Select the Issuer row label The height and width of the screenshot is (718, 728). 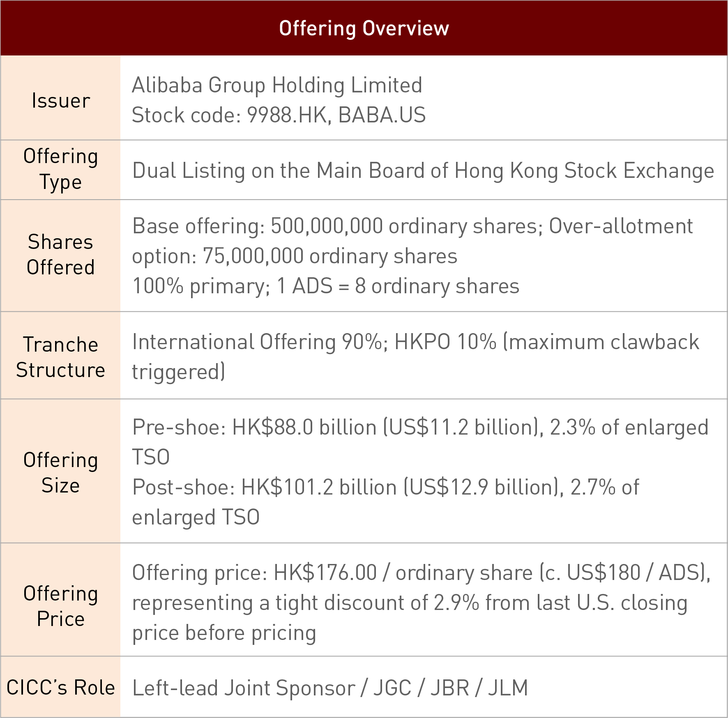tap(61, 101)
